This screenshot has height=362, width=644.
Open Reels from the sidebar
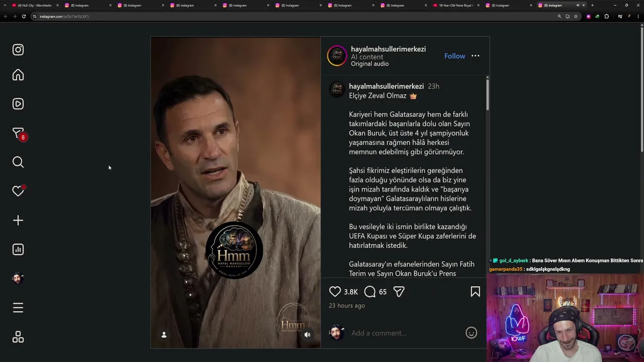pyautogui.click(x=18, y=104)
